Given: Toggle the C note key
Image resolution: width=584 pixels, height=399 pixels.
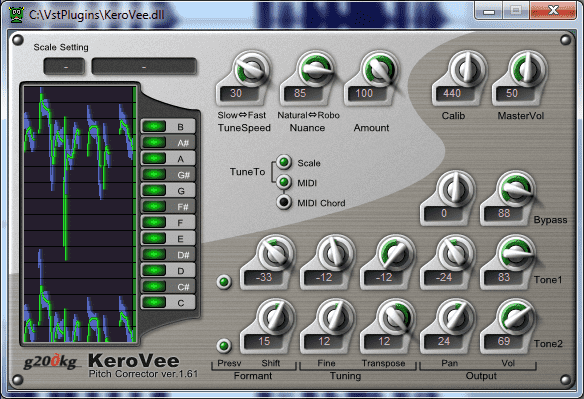Looking at the screenshot, I should click(x=168, y=303).
